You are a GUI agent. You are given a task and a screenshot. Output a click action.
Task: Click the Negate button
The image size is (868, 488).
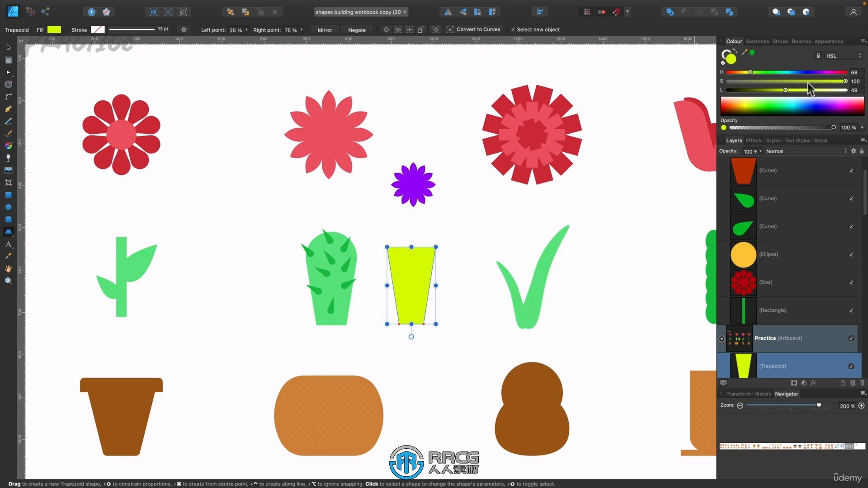(x=357, y=30)
